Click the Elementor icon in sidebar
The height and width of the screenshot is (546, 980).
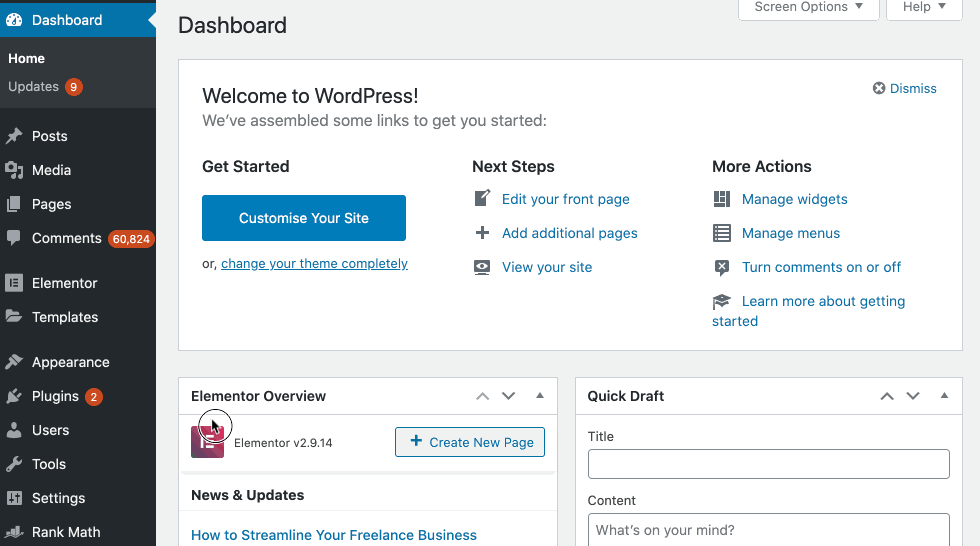14,283
